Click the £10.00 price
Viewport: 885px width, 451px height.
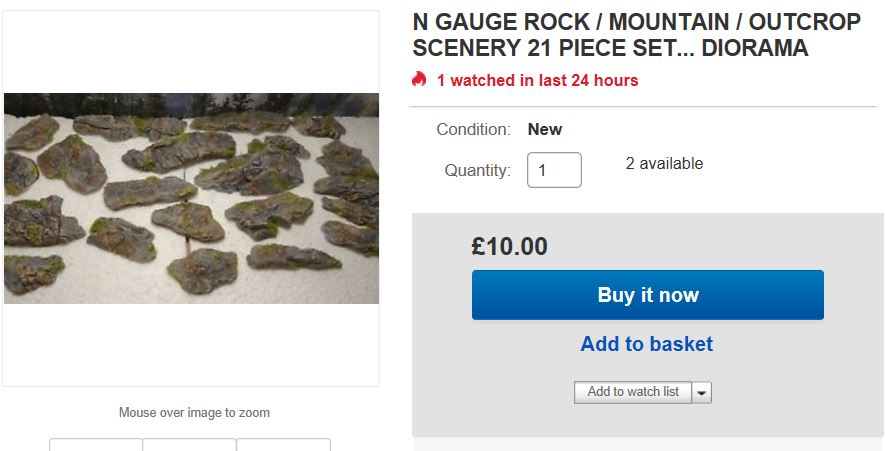click(x=509, y=246)
